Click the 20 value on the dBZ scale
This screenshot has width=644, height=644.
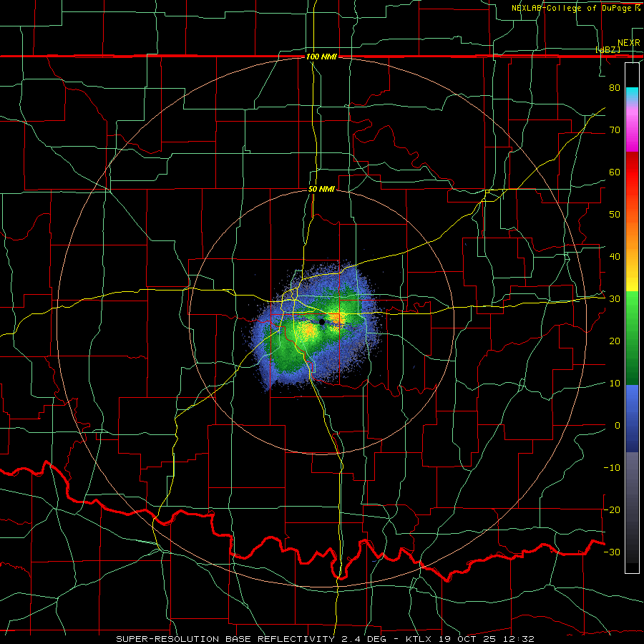point(615,341)
